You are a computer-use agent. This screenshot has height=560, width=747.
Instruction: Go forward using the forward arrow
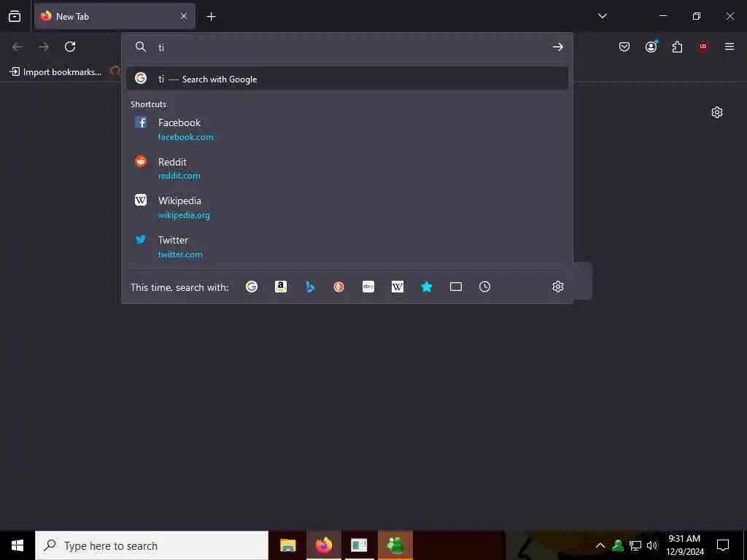(x=44, y=47)
